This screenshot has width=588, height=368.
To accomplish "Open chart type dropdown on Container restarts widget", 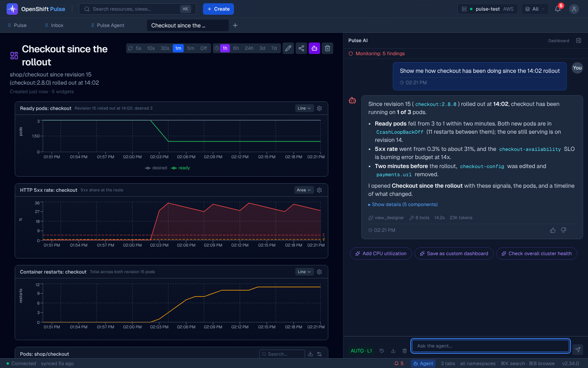I will point(304,272).
